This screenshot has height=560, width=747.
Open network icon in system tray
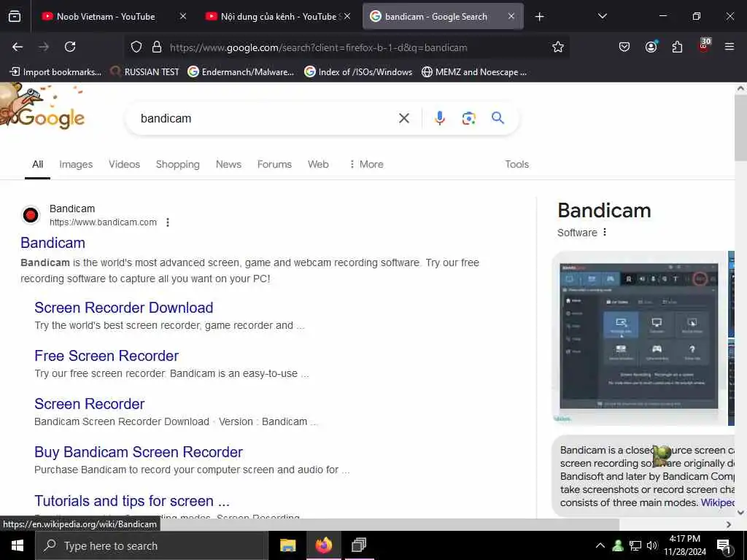(x=635, y=545)
